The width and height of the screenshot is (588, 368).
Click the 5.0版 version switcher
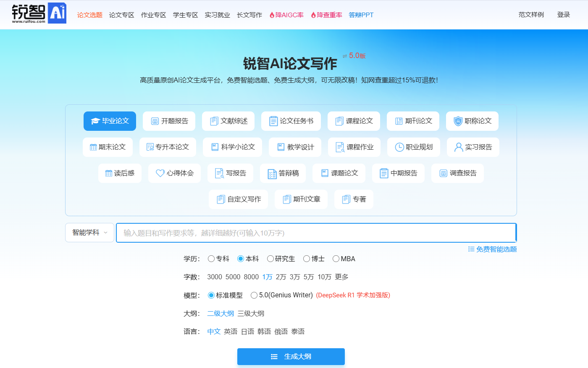pos(354,56)
